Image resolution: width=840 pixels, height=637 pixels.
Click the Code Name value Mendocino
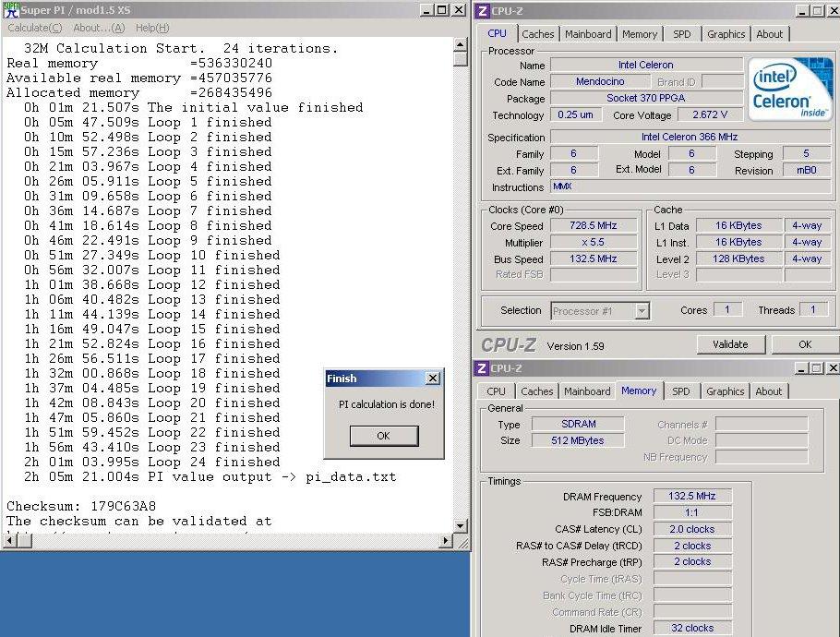(x=600, y=81)
